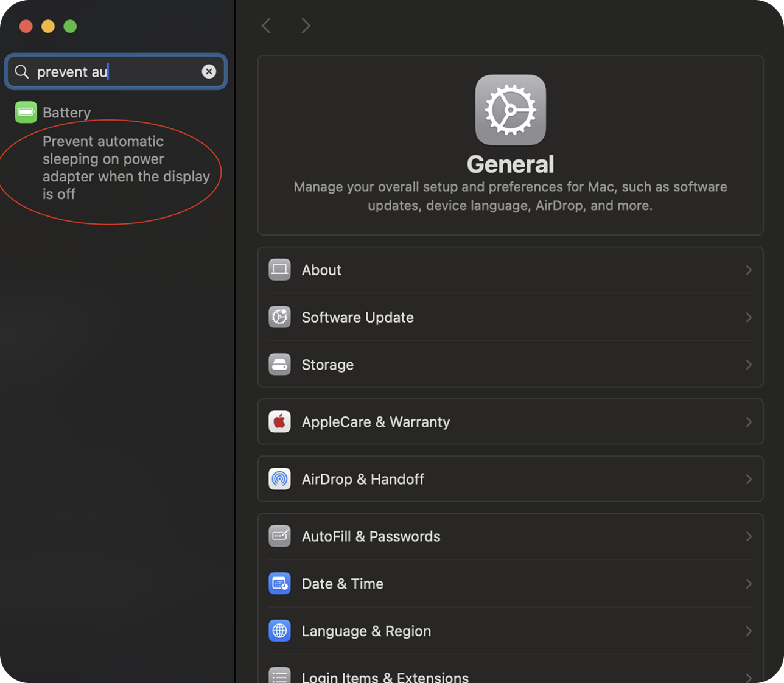Click the "Manage your overall setup" description
Viewport: 784px width, 683px height.
point(511,196)
